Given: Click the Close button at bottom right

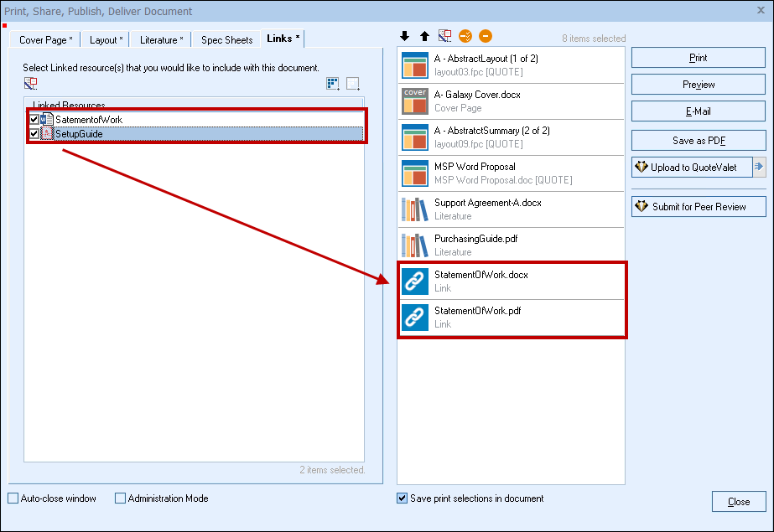Looking at the screenshot, I should (x=739, y=502).
